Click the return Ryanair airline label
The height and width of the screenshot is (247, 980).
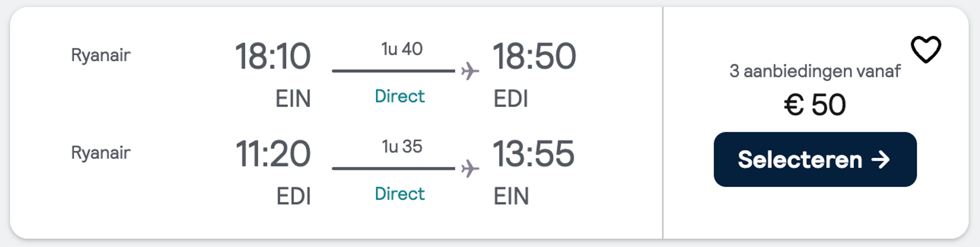coord(101,153)
